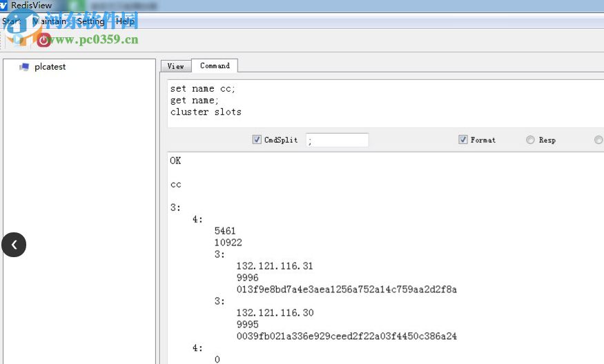Image resolution: width=604 pixels, height=364 pixels.
Task: Open the Setting menu
Action: (x=91, y=21)
